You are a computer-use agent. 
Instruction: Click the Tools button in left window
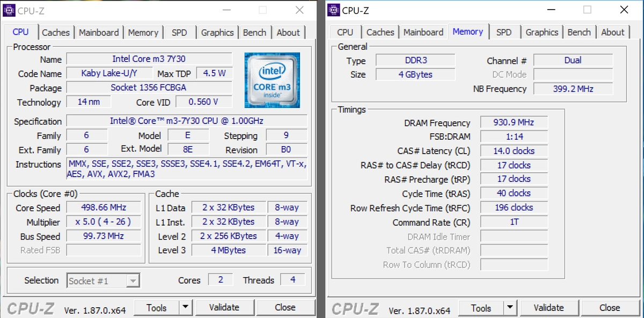tap(156, 307)
